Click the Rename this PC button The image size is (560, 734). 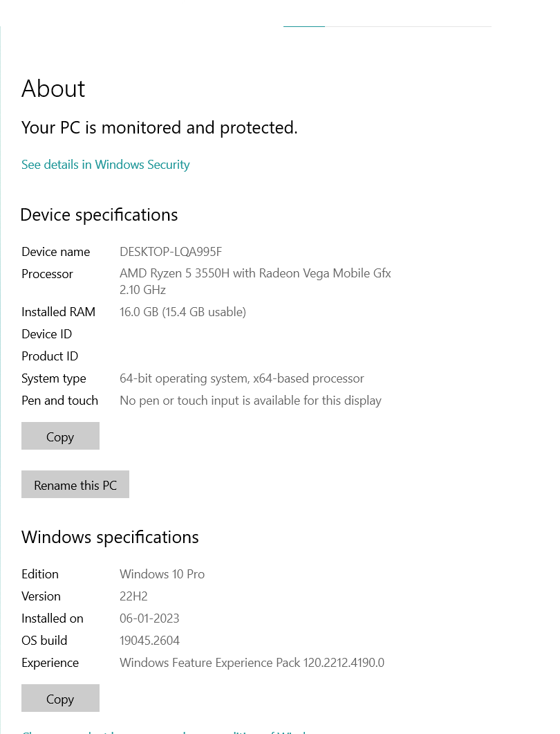coord(75,485)
